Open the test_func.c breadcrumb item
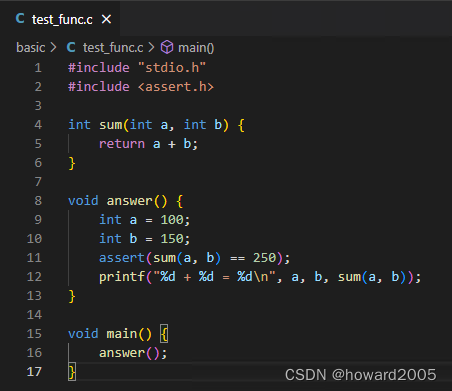The width and height of the screenshot is (452, 391). pos(113,48)
